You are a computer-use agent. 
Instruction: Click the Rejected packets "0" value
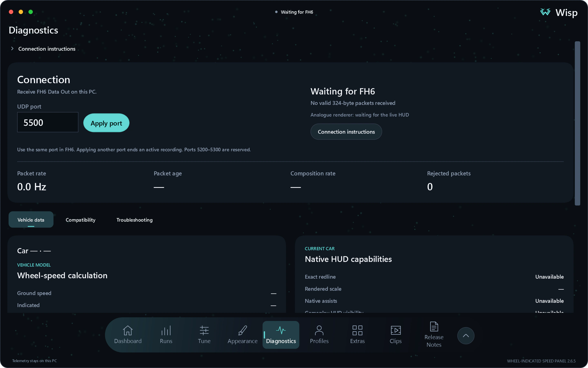coord(430,187)
